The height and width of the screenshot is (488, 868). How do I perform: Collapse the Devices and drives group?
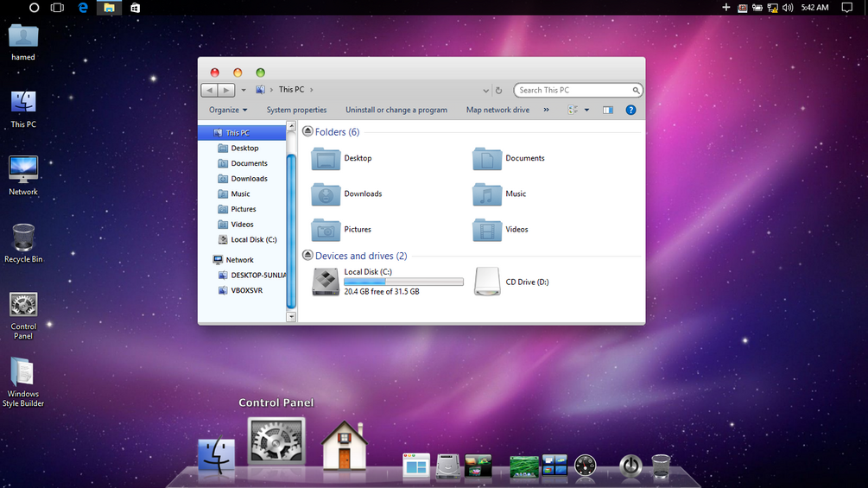point(307,255)
